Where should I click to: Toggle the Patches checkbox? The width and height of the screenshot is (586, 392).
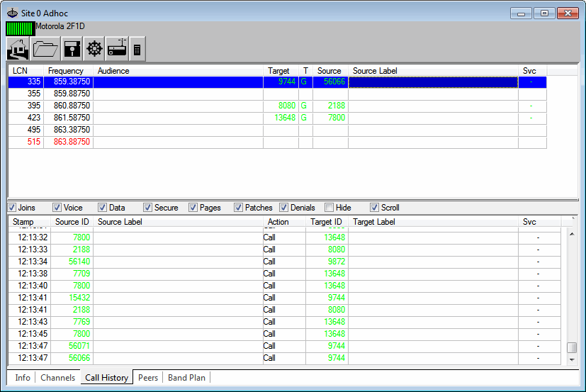238,208
